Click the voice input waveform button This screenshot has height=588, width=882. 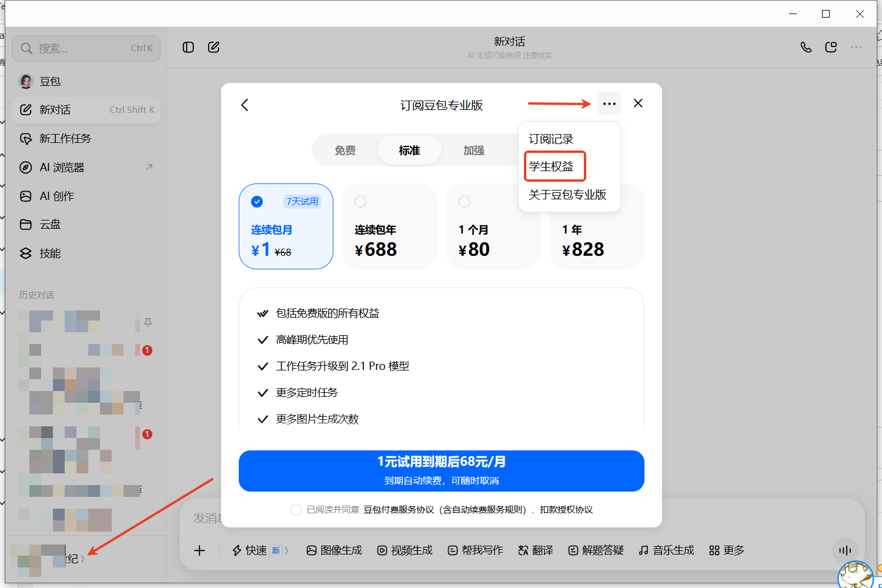[x=845, y=550]
